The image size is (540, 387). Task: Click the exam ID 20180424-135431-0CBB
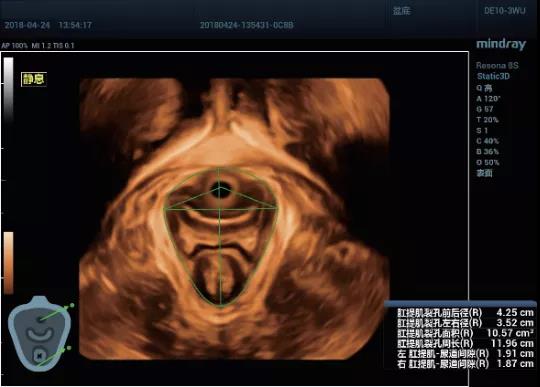click(247, 25)
